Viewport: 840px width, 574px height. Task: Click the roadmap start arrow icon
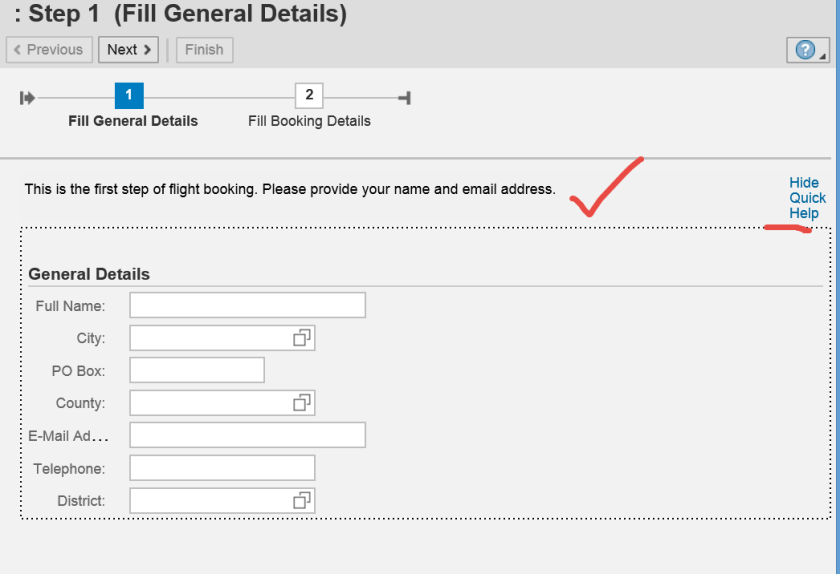pyautogui.click(x=27, y=97)
